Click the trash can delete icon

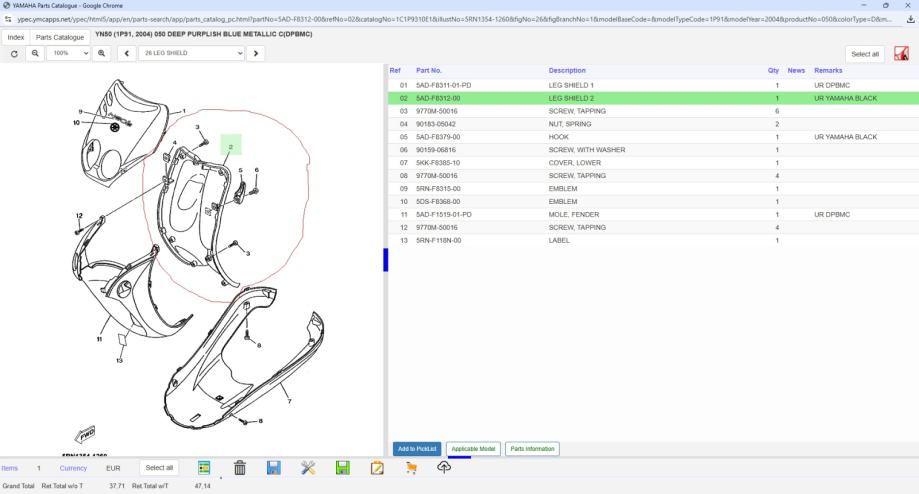[240, 468]
